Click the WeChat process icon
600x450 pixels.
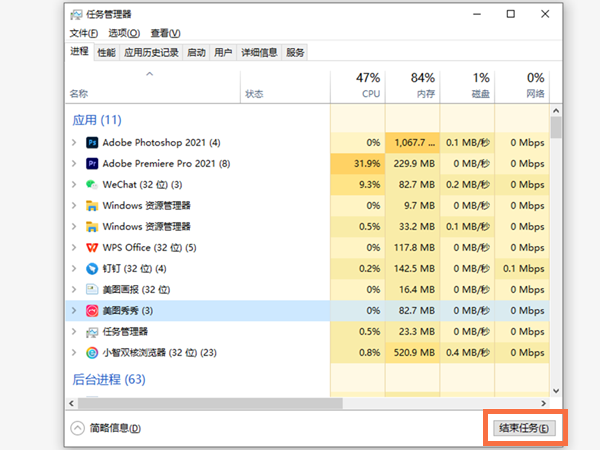click(92, 185)
